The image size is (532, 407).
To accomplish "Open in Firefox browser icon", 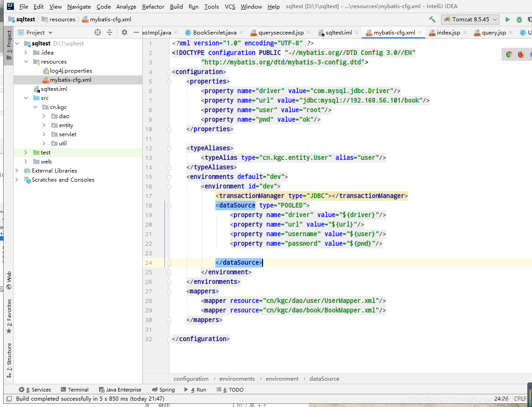I will pyautogui.click(x=521, y=54).
